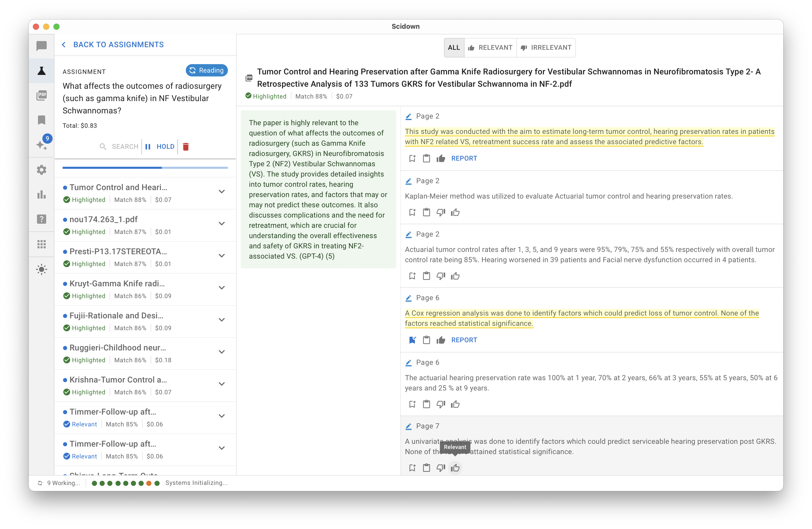Image resolution: width=812 pixels, height=529 pixels.
Task: Click the SEARCH button
Action: 119,147
